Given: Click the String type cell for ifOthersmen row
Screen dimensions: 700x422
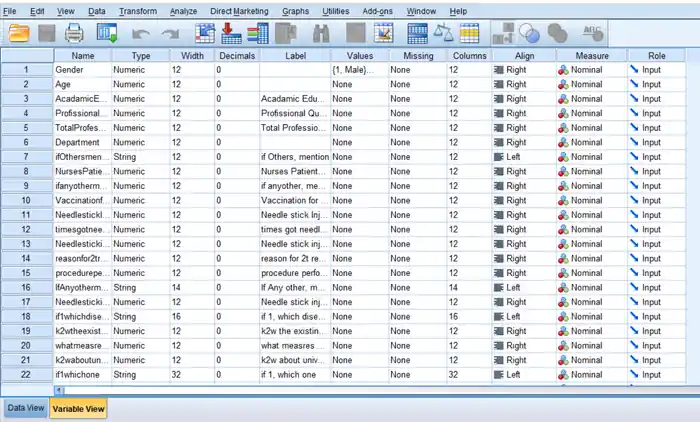Looking at the screenshot, I should (x=141, y=157).
